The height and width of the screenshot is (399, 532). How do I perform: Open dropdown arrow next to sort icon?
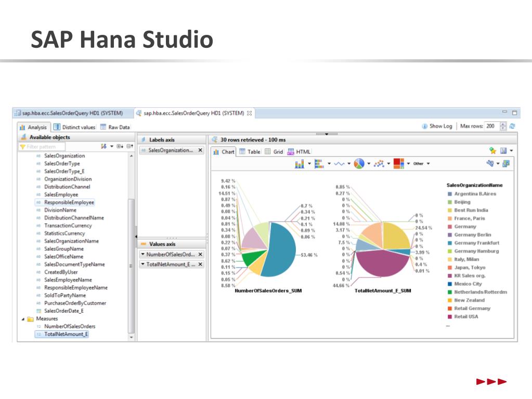coord(112,146)
